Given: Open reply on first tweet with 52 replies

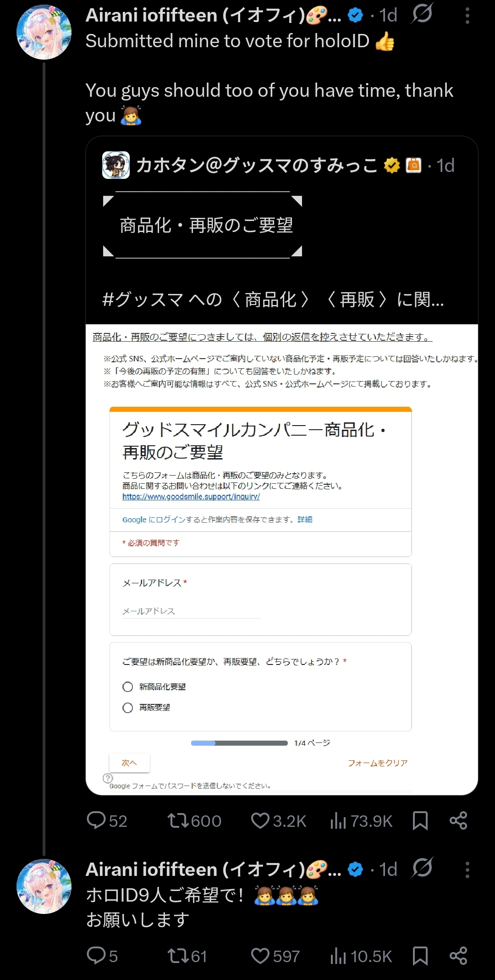Looking at the screenshot, I should (106, 821).
